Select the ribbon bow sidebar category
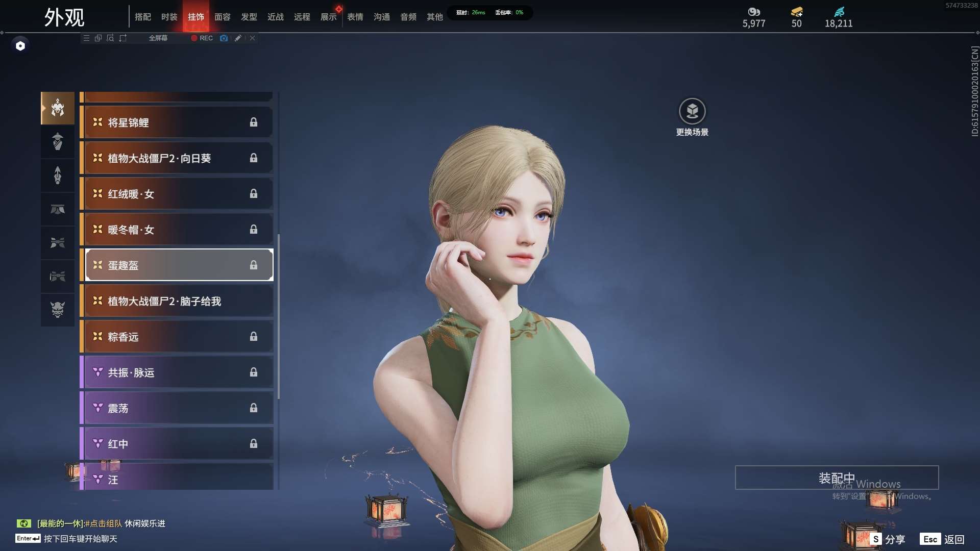 58,242
